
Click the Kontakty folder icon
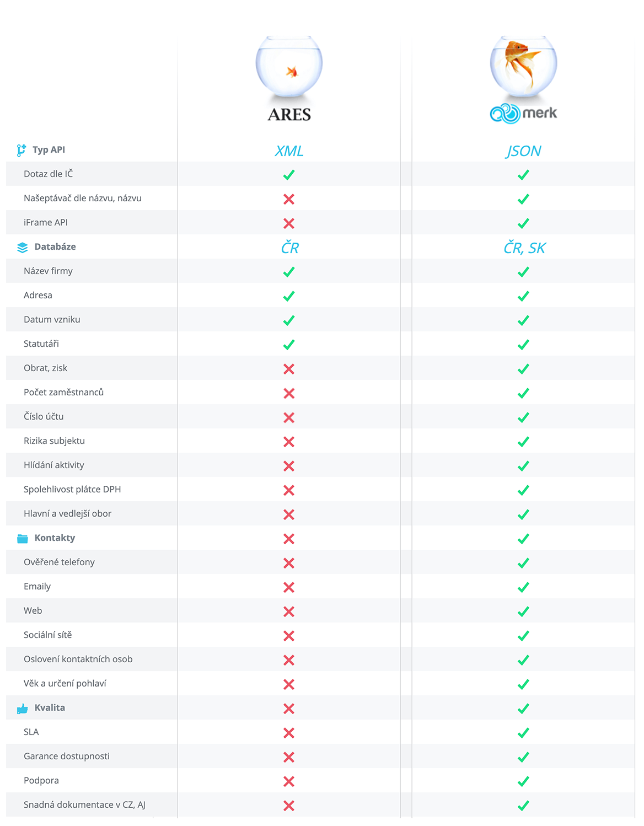point(22,538)
